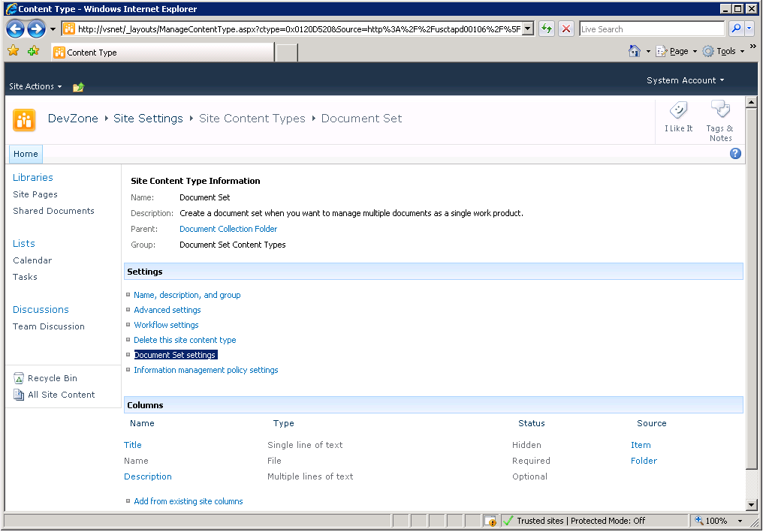This screenshot has height=532, width=763.
Task: Click the Back navigation arrow
Action: (x=15, y=29)
